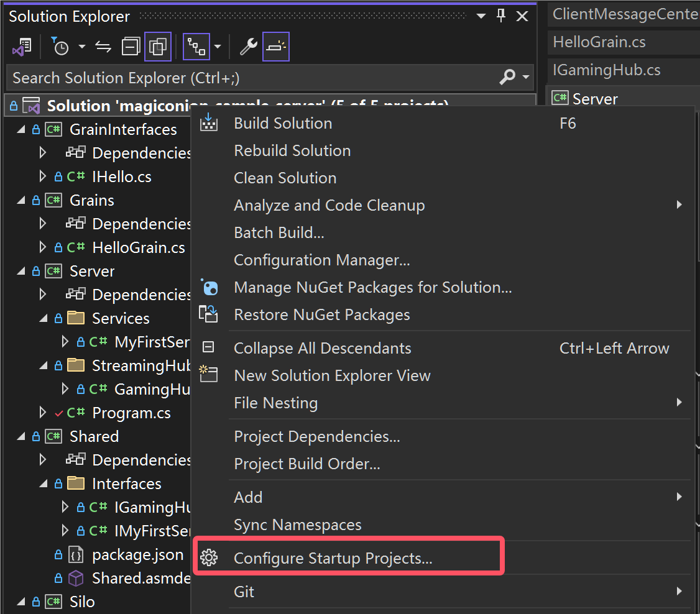
Task: Click the Collapse All toolbar icon
Action: click(x=131, y=47)
